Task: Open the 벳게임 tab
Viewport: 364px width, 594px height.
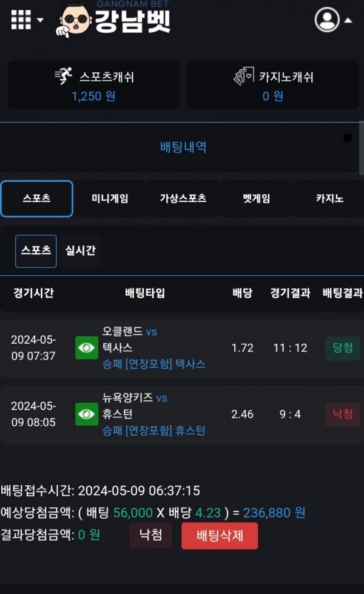Action: coord(256,199)
